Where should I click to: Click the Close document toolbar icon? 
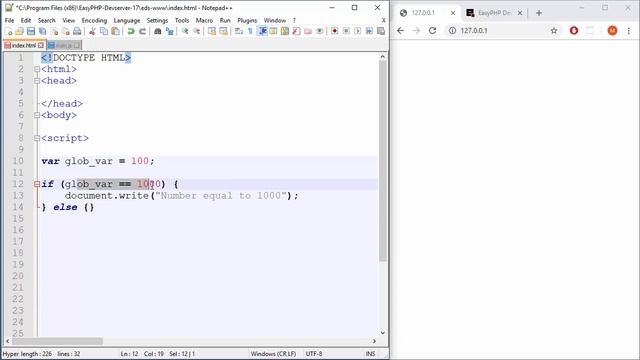(x=54, y=31)
